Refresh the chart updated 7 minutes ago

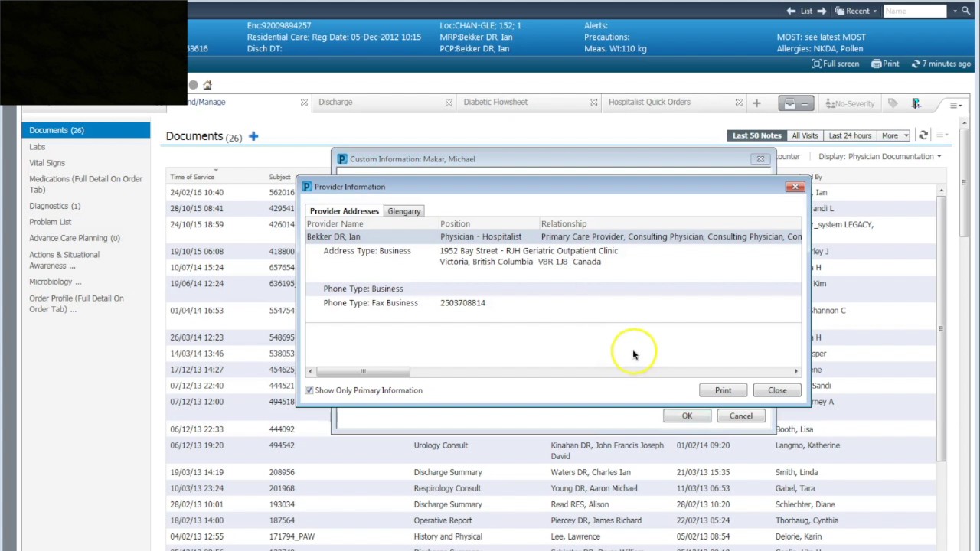point(941,64)
